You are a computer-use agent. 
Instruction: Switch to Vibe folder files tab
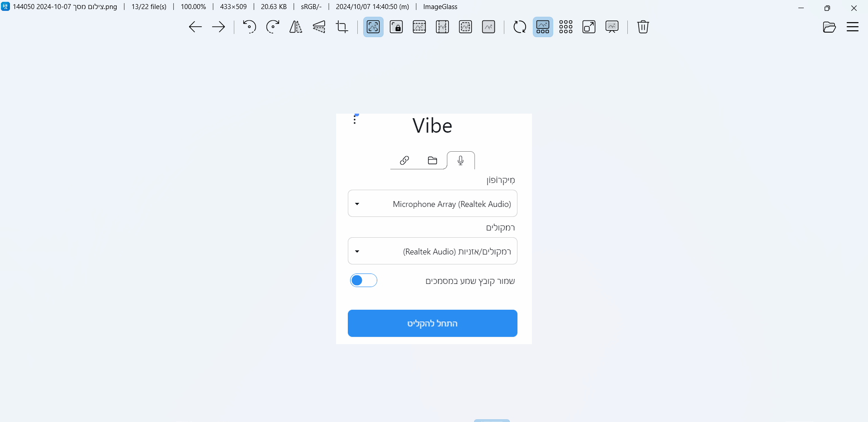point(432,160)
